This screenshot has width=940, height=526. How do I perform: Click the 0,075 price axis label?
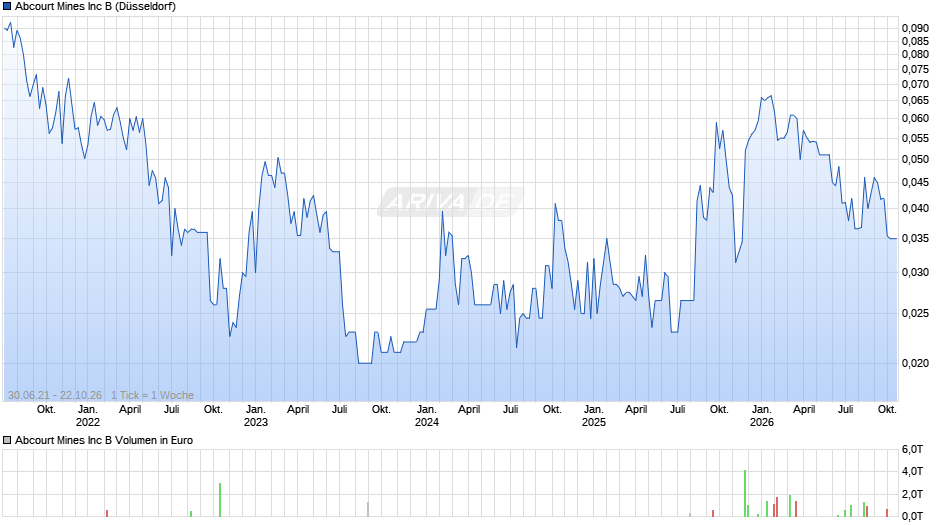pyautogui.click(x=915, y=70)
